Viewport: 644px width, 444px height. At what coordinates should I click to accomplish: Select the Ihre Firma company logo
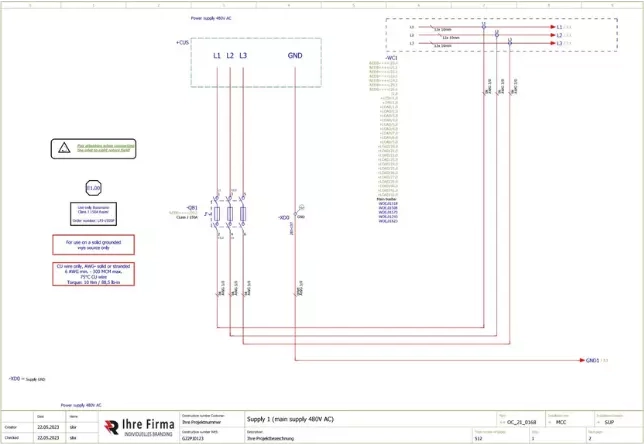(x=138, y=427)
